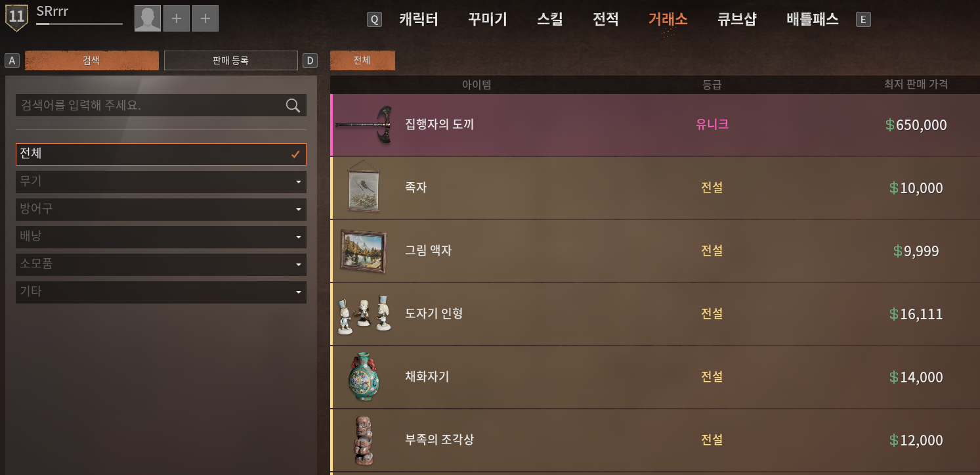Click the orange 검색 button
980x475 pixels.
pyautogui.click(x=92, y=60)
